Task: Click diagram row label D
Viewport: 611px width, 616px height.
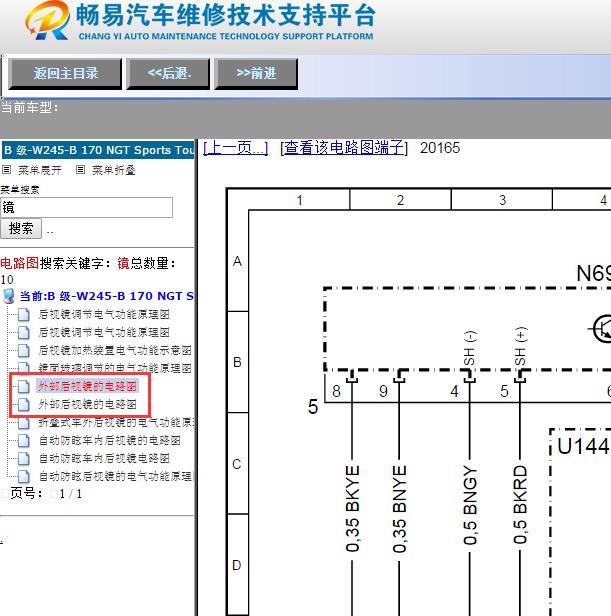Action: (x=237, y=565)
